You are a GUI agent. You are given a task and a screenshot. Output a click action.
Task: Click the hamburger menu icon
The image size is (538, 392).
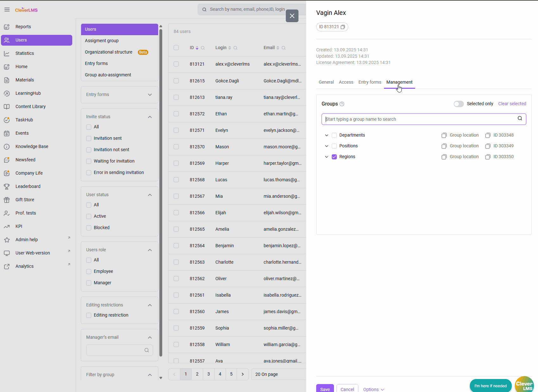click(x=7, y=10)
